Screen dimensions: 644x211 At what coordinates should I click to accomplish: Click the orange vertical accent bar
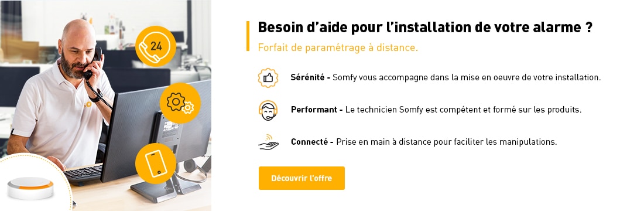[248, 36]
